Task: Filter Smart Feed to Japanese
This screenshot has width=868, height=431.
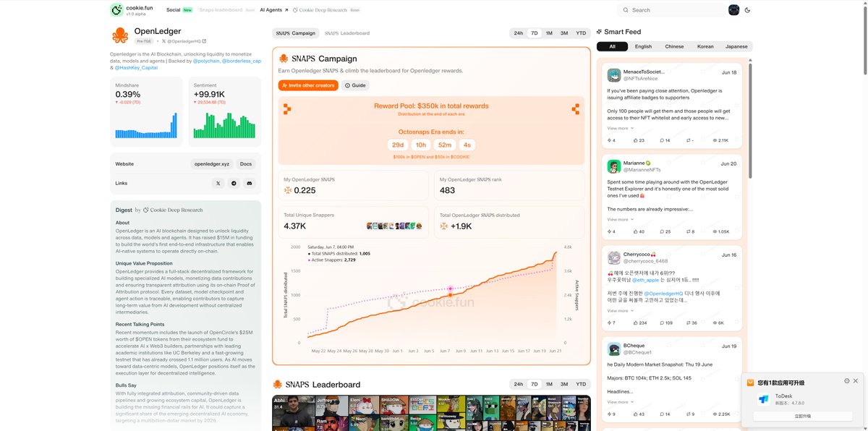Action: (x=736, y=46)
